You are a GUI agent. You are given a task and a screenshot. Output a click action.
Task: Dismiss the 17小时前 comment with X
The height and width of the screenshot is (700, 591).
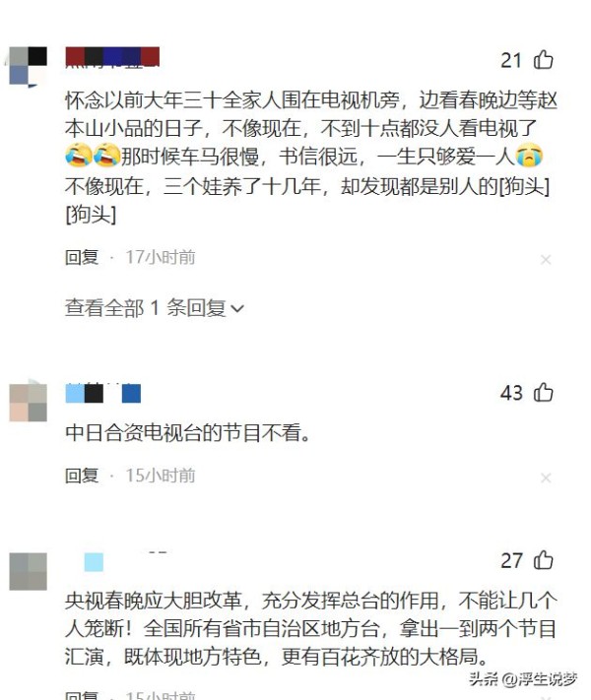[546, 259]
